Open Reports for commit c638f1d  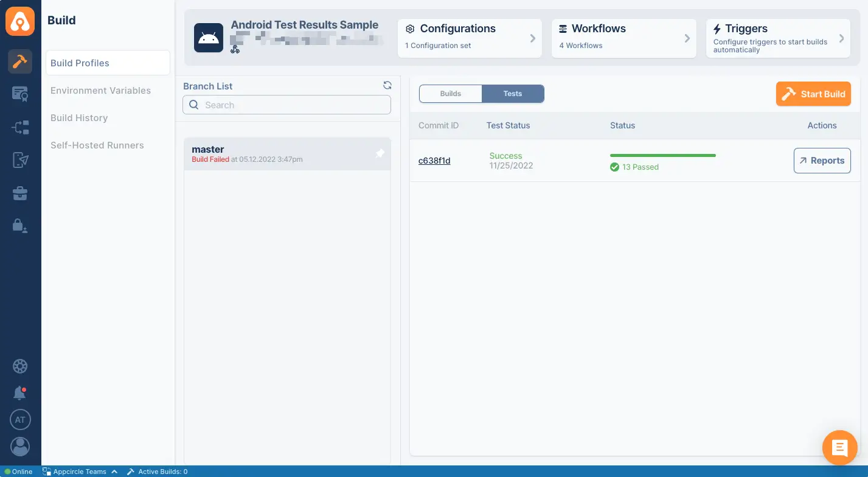[x=822, y=161]
